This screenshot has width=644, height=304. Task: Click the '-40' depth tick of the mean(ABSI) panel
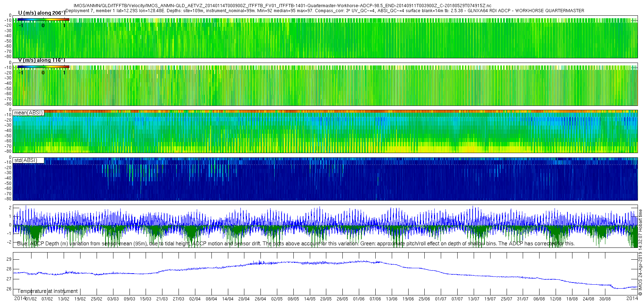pyautogui.click(x=8, y=131)
